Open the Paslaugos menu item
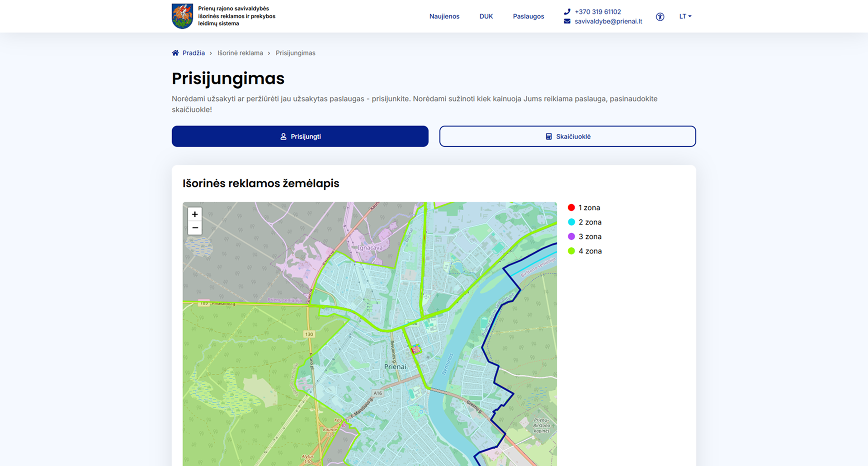Viewport: 868px width, 466px height. (528, 16)
